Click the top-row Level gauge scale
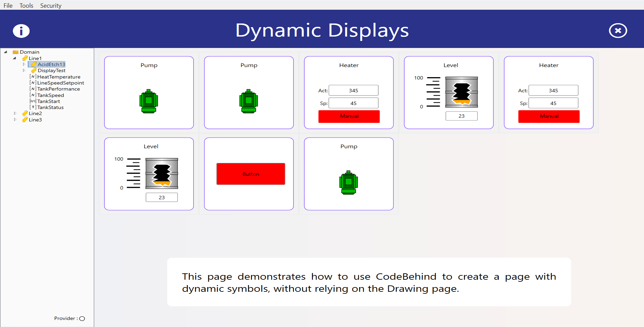This screenshot has width=644, height=327. [433, 92]
